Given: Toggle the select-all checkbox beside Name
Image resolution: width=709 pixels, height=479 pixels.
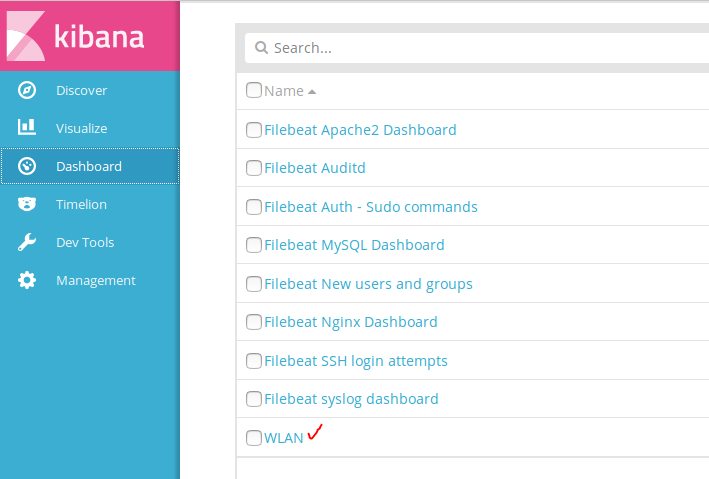Looking at the screenshot, I should 254,91.
